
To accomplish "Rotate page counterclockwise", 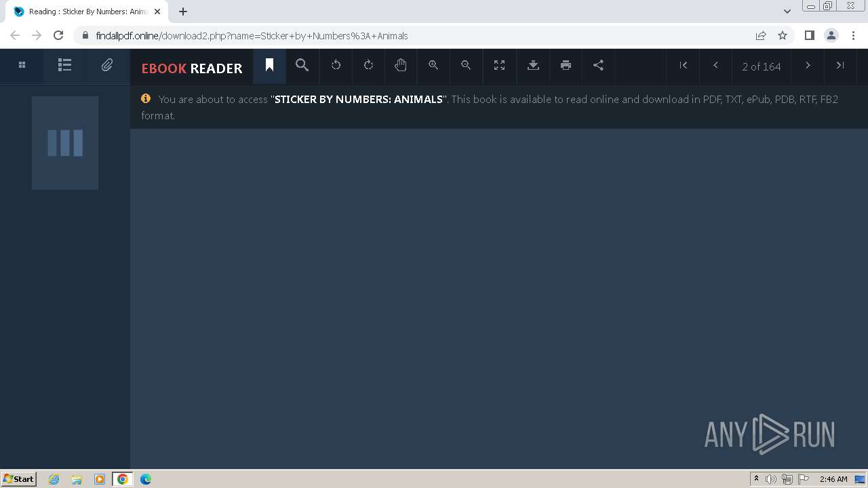I will (x=336, y=65).
